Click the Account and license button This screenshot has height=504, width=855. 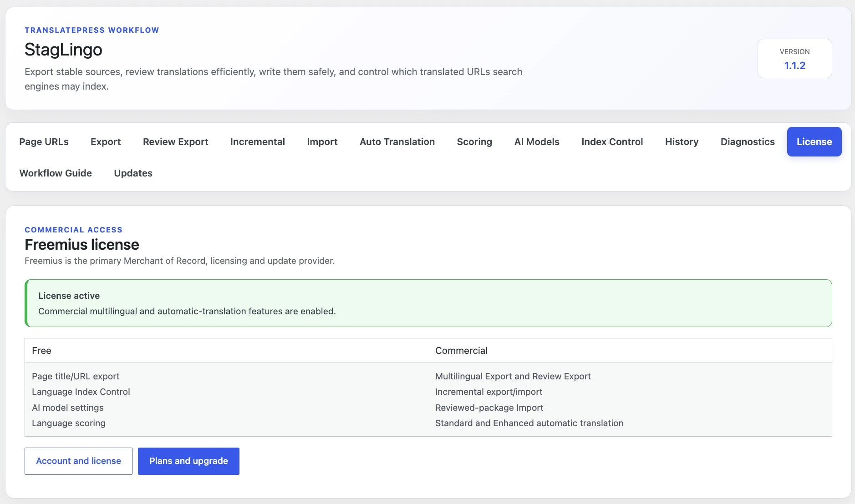point(78,461)
